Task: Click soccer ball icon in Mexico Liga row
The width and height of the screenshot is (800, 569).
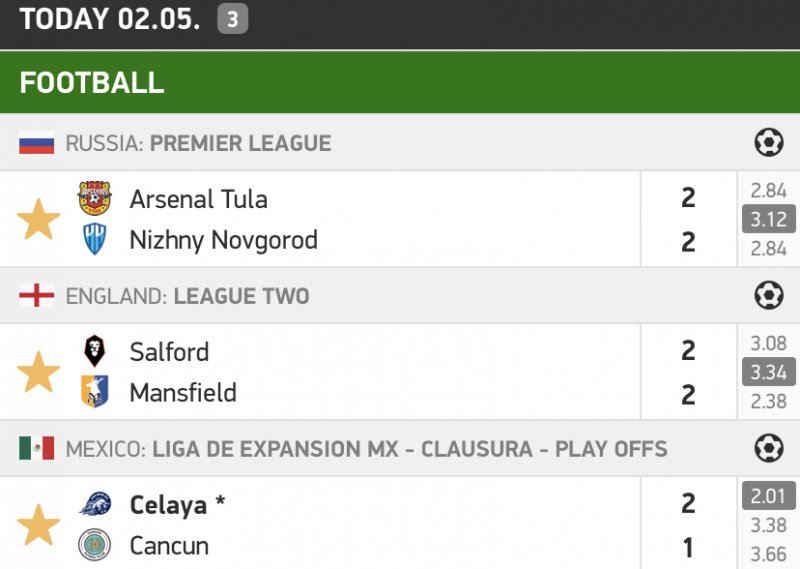Action: click(x=768, y=449)
